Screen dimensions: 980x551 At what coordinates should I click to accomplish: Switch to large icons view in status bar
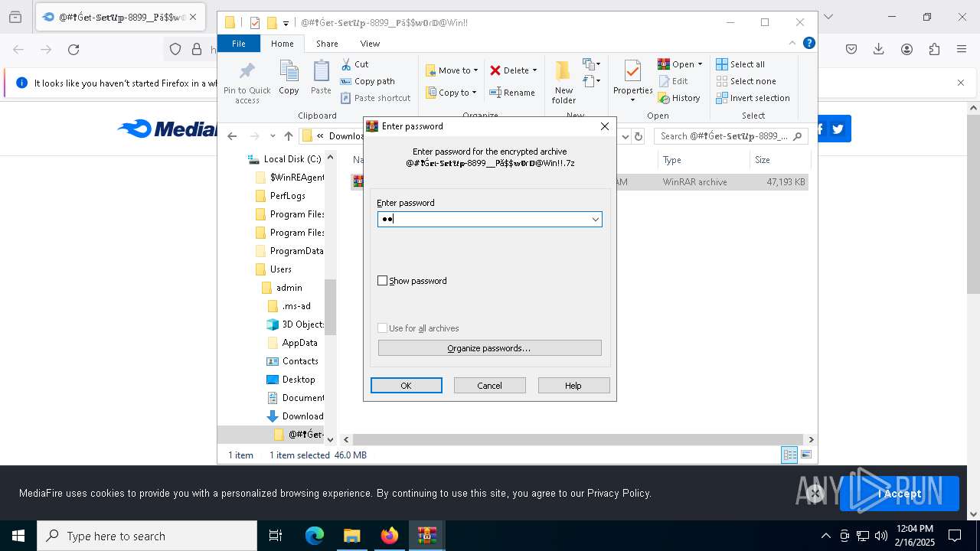point(805,455)
